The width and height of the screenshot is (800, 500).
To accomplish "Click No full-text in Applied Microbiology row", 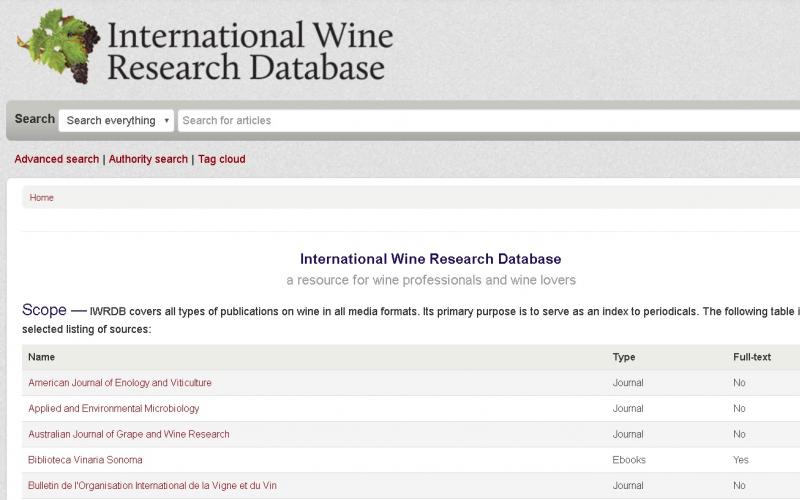I will (739, 408).
